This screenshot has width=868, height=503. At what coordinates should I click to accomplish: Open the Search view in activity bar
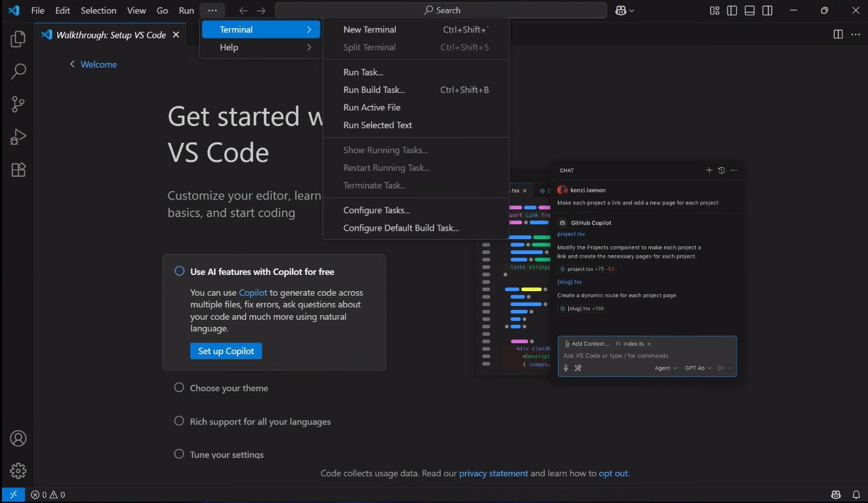(18, 71)
